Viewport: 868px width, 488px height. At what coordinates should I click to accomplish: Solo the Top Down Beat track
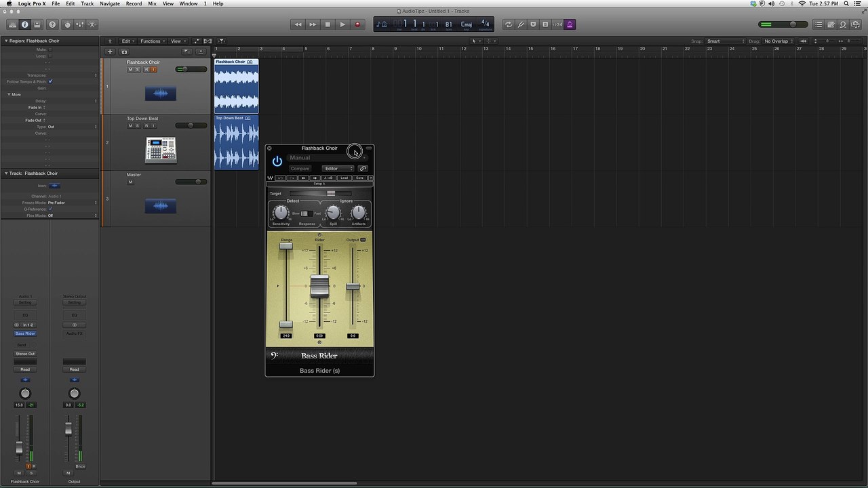tap(138, 125)
